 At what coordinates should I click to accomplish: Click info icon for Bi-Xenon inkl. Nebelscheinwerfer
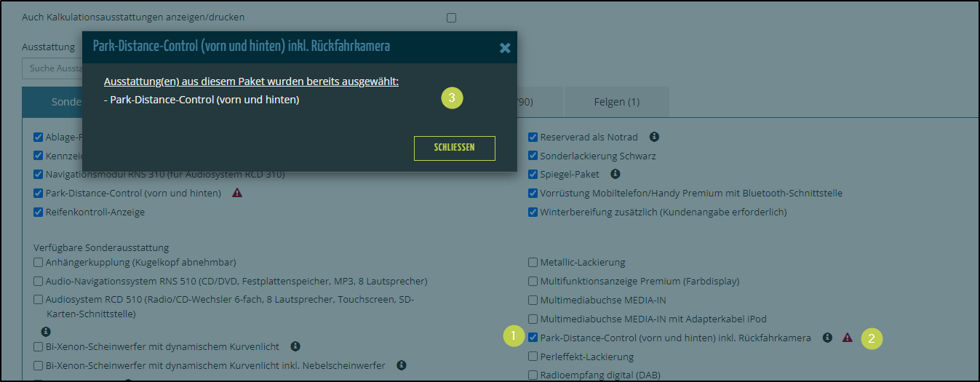(401, 365)
